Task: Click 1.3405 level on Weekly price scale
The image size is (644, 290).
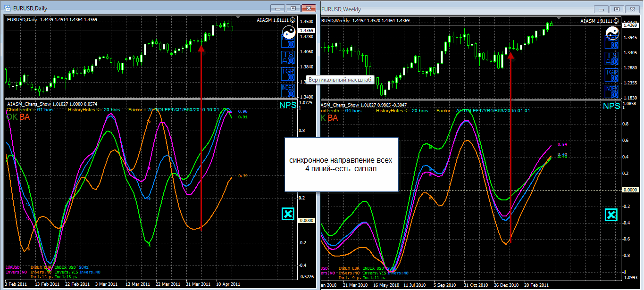Action: click(x=630, y=53)
